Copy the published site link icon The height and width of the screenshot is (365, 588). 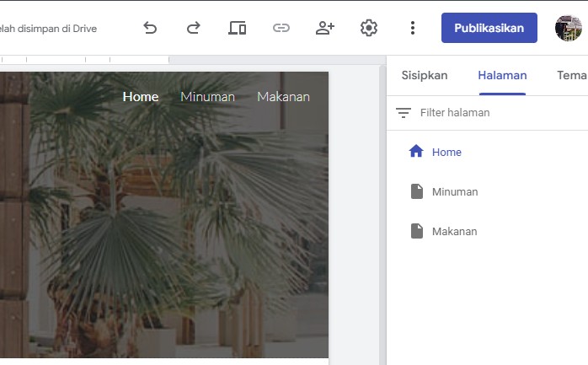281,28
